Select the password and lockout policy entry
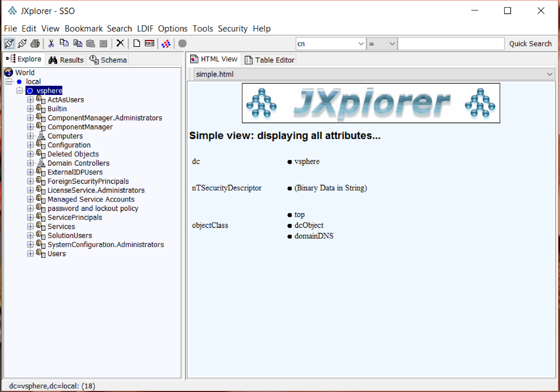This screenshot has width=560, height=392. 93,209
